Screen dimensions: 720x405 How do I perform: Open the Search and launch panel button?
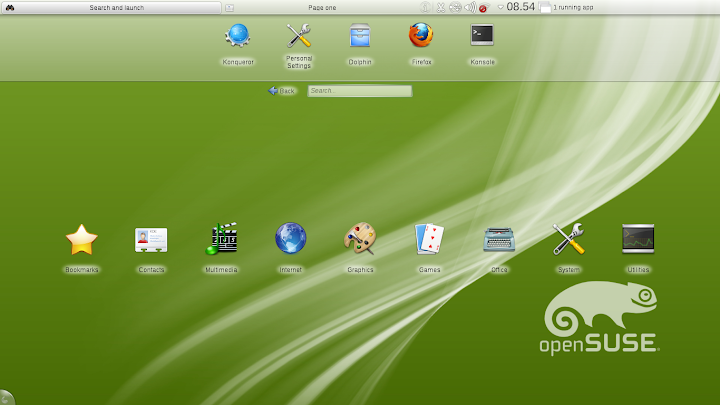click(111, 7)
